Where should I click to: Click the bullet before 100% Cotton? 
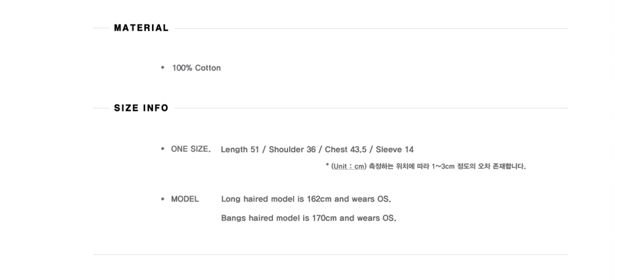coord(163,67)
